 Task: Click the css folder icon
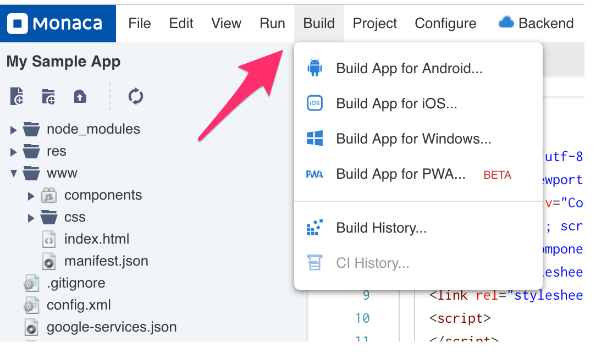tap(49, 217)
